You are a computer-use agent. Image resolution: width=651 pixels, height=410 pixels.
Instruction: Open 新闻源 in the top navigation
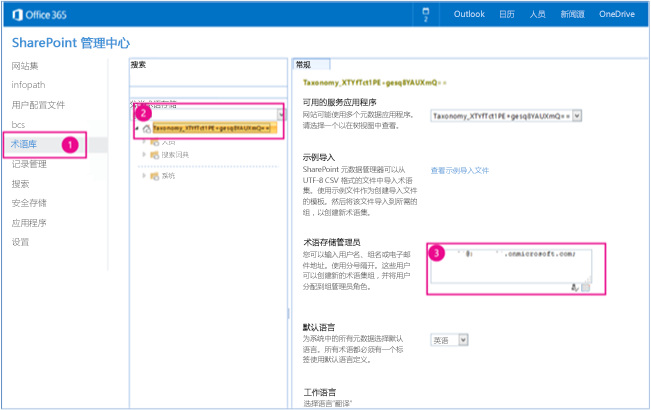click(572, 14)
